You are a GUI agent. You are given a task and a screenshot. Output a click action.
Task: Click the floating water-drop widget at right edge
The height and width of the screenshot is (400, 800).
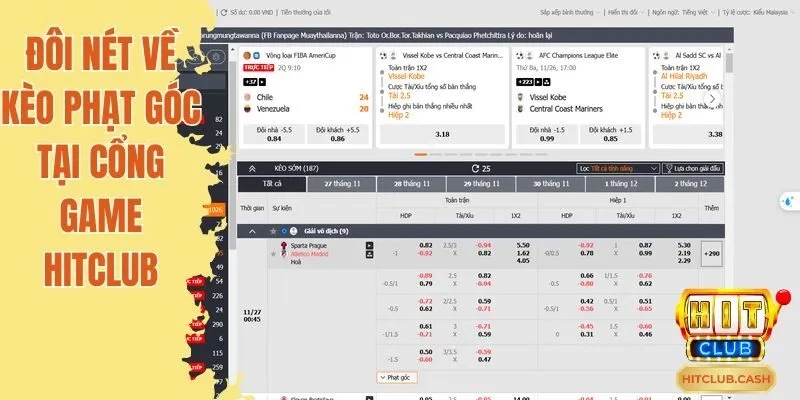click(790, 201)
